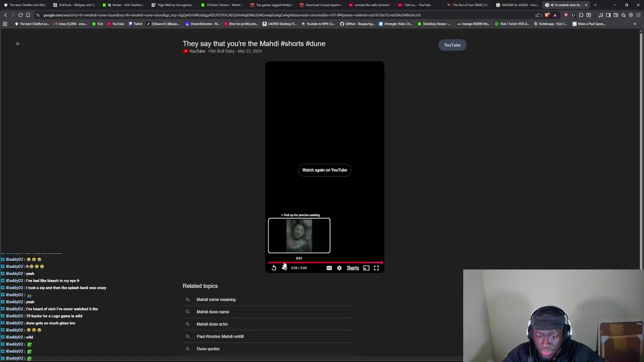This screenshot has height=362, width=644.
Task: Open the YouTube source link under the title
Action: 194,51
